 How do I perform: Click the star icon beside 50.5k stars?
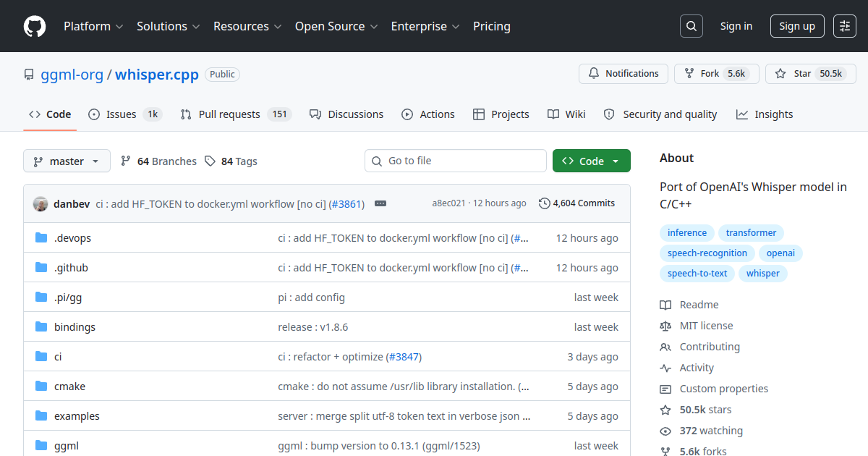point(665,410)
